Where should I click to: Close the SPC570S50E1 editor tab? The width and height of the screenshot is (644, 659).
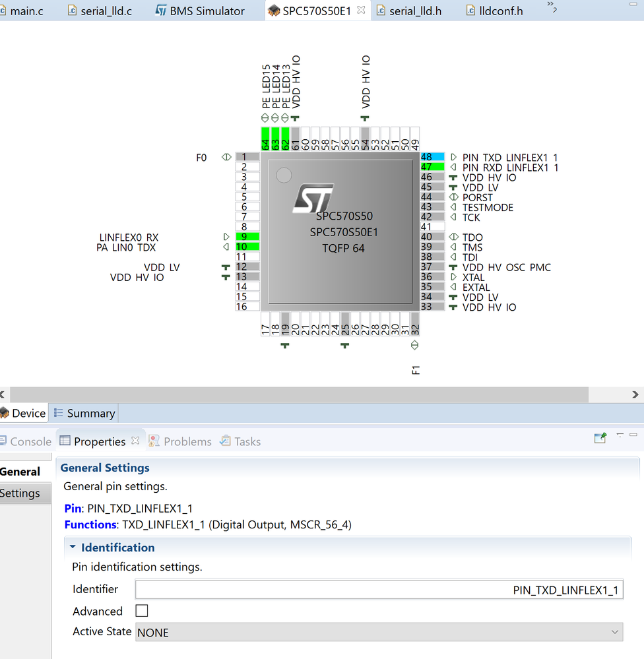361,10
